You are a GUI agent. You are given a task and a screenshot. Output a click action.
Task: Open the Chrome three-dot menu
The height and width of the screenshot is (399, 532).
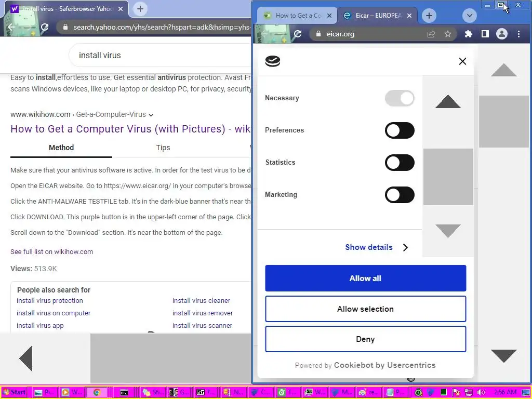[519, 34]
